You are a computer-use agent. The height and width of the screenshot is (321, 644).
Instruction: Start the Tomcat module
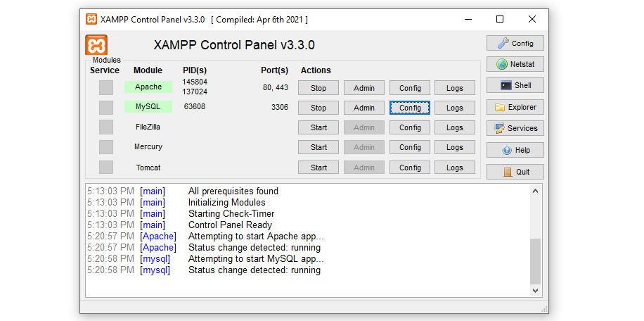click(318, 168)
